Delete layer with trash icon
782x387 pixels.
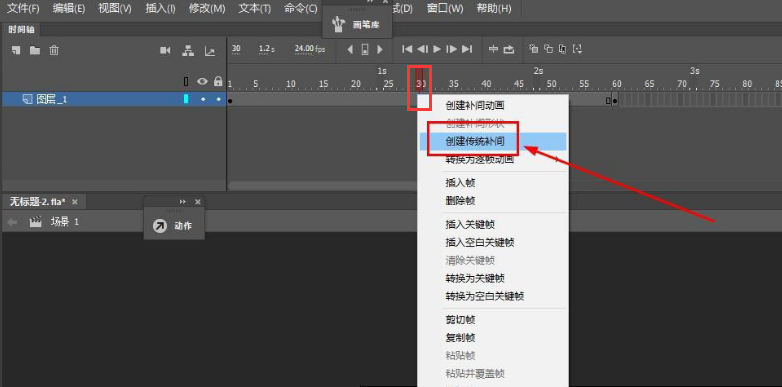pos(54,50)
